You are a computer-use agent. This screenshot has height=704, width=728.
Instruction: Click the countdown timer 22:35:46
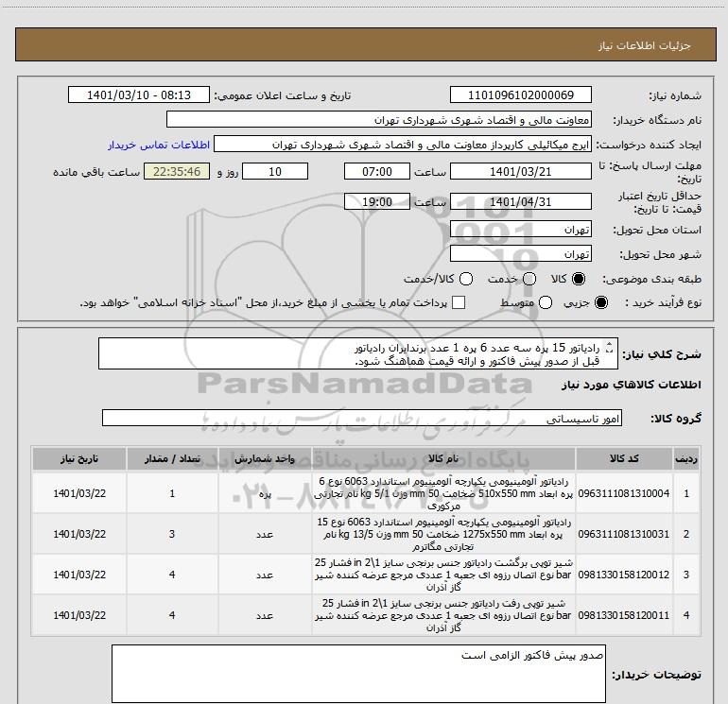click(x=177, y=171)
